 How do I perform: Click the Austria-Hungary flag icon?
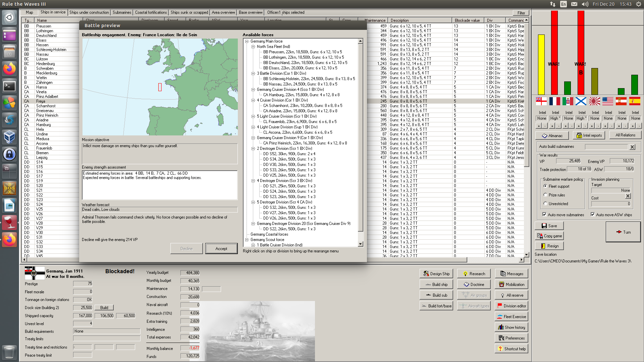621,101
